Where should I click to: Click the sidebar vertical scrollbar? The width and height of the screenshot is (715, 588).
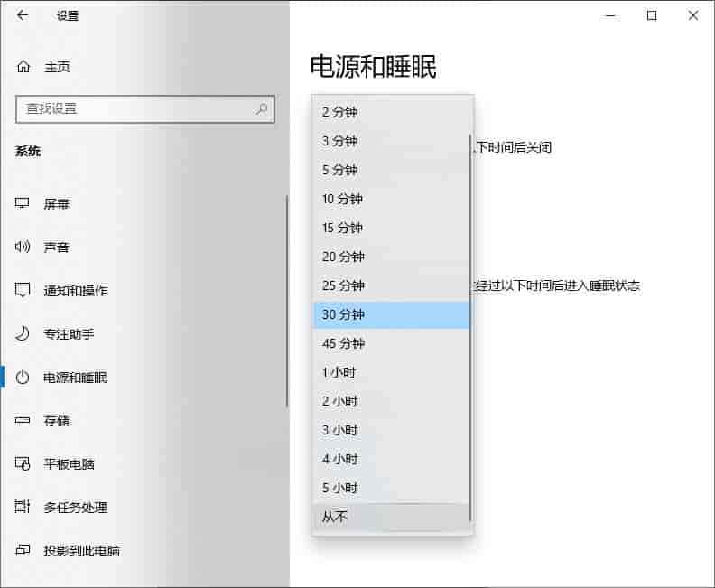point(287,301)
